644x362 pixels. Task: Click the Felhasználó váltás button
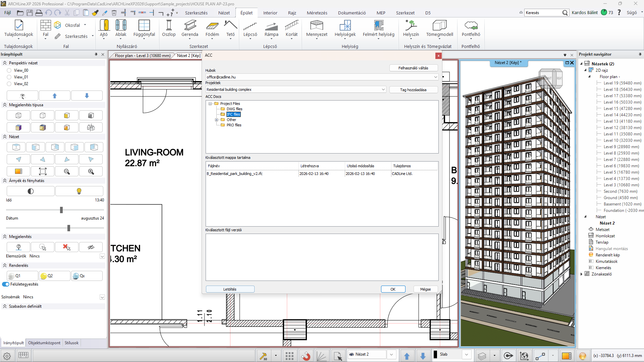pyautogui.click(x=413, y=68)
